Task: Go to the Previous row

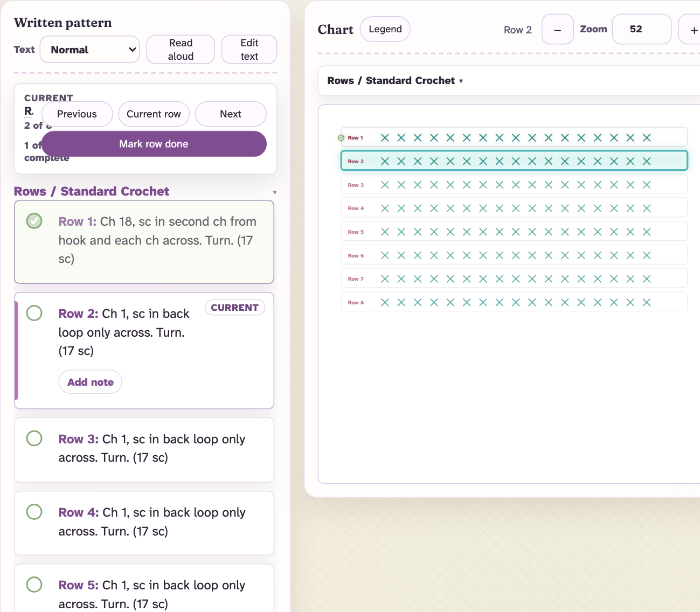Action: coord(77,114)
